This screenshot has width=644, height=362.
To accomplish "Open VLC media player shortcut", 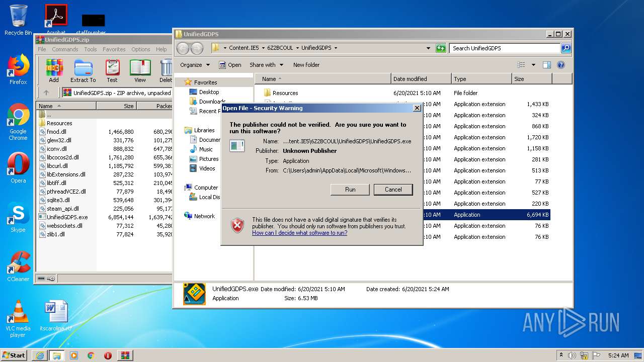I will pos(18,319).
